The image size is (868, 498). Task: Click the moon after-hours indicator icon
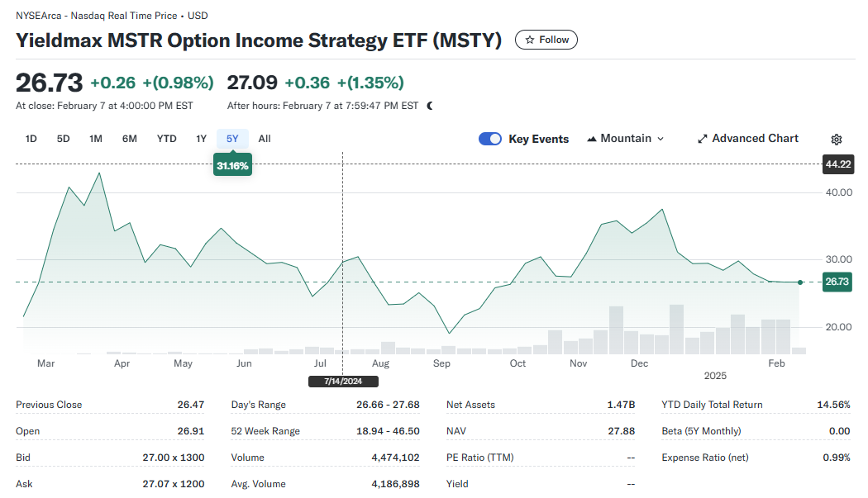tap(431, 106)
